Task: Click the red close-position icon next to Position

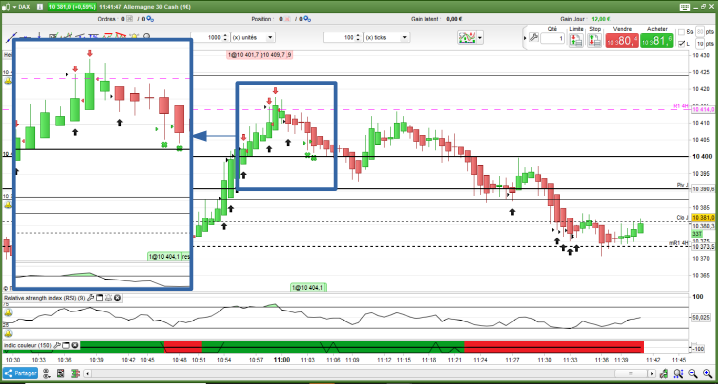Action: click(287, 19)
